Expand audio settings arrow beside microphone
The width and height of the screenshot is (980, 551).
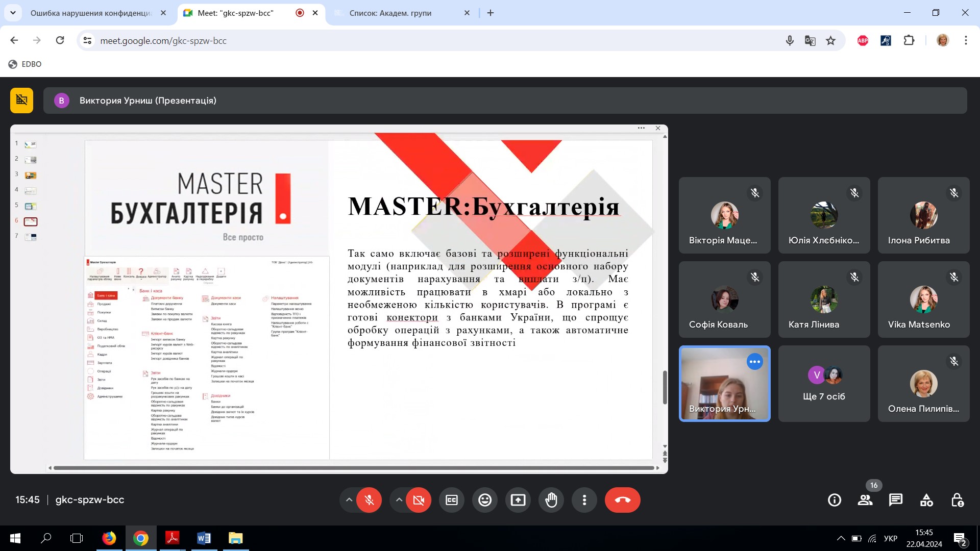click(349, 500)
